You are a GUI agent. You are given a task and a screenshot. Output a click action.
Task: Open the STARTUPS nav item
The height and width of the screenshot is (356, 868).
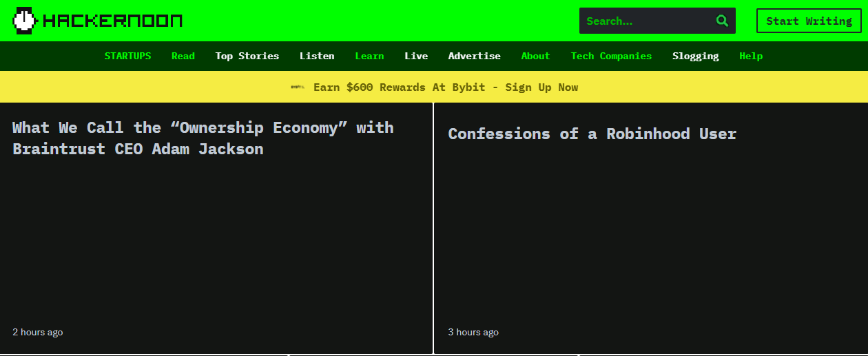click(x=127, y=56)
